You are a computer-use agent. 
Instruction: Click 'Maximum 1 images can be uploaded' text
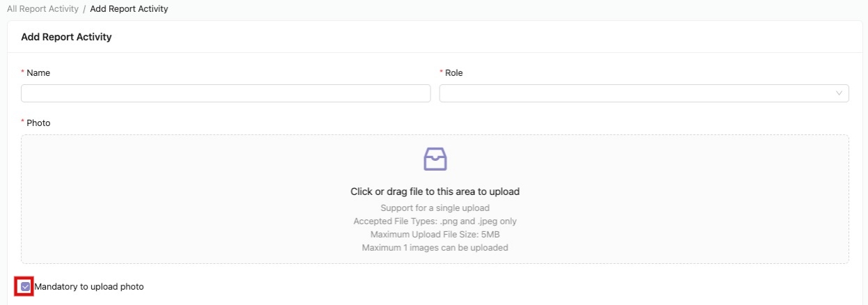click(x=435, y=247)
